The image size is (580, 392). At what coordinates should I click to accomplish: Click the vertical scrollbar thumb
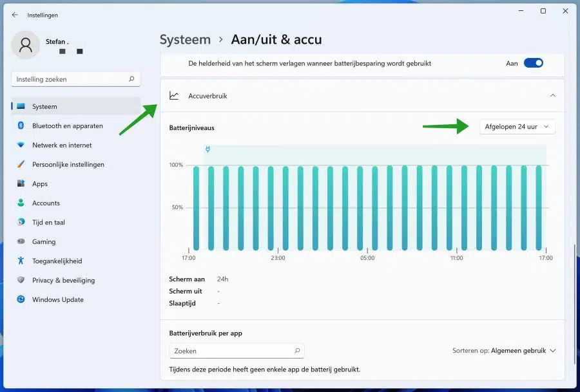pyautogui.click(x=574, y=304)
